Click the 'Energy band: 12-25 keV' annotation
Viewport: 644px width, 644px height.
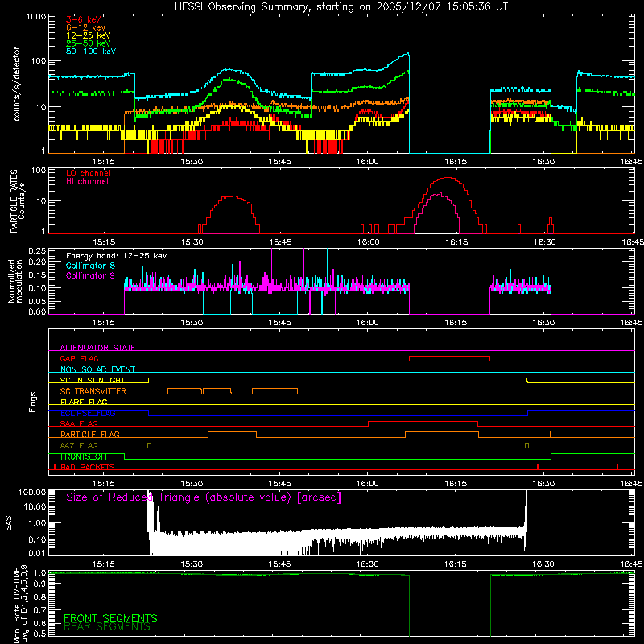click(x=117, y=256)
